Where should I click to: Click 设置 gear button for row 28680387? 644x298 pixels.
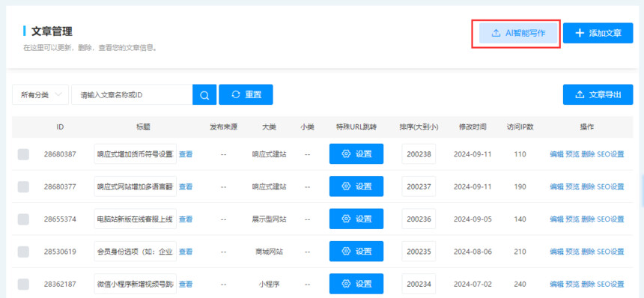coord(356,154)
